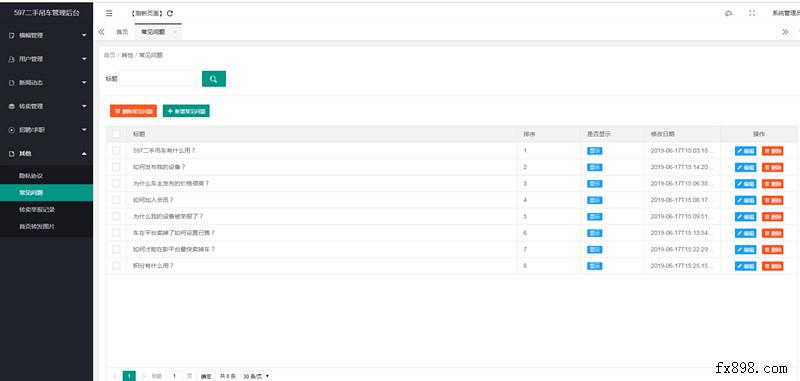Collapse the sidebar with the hamburger icon

click(x=109, y=13)
